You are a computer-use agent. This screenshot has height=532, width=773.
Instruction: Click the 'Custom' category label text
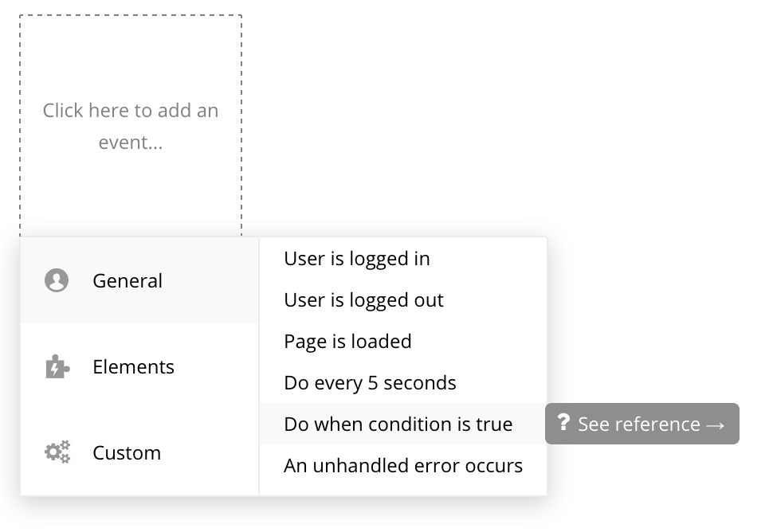pos(127,452)
